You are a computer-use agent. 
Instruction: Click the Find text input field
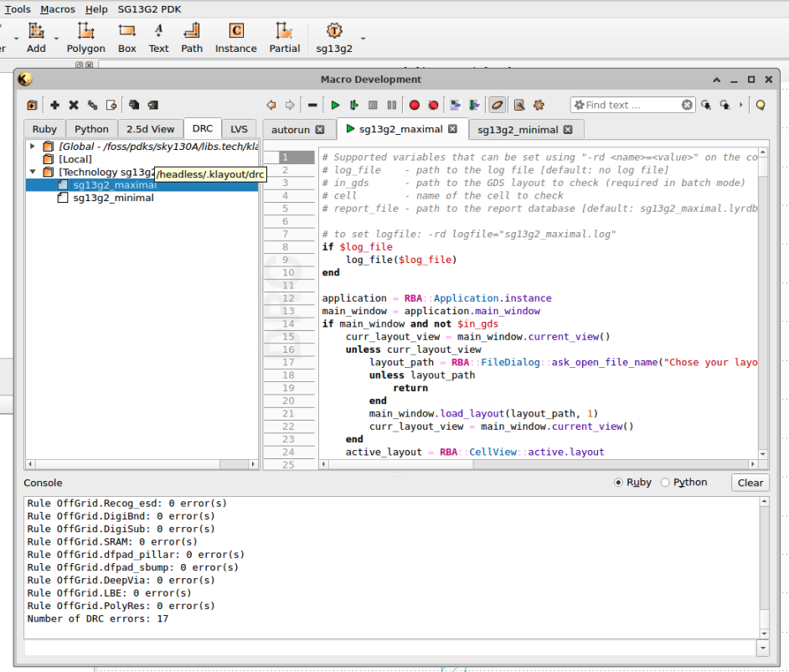coord(632,105)
